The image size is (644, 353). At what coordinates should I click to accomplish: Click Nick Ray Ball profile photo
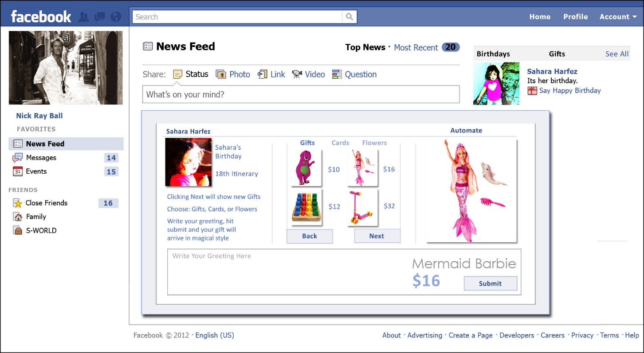coord(66,68)
